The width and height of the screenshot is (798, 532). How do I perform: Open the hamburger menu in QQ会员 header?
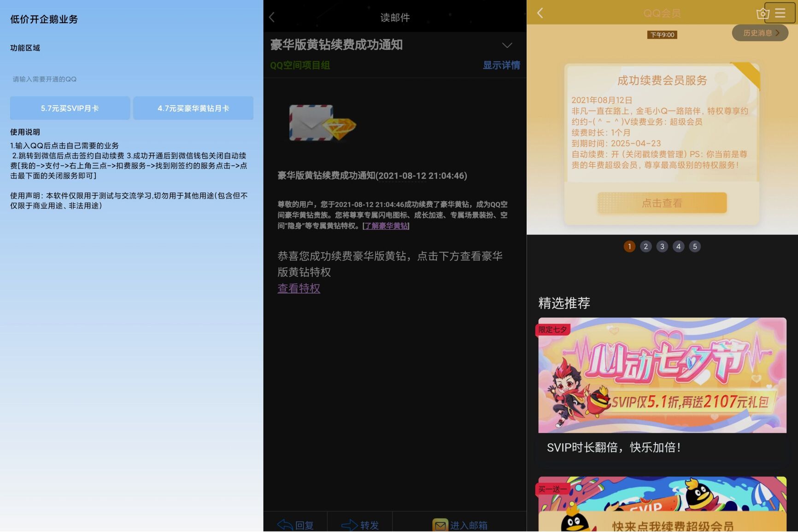tap(780, 13)
